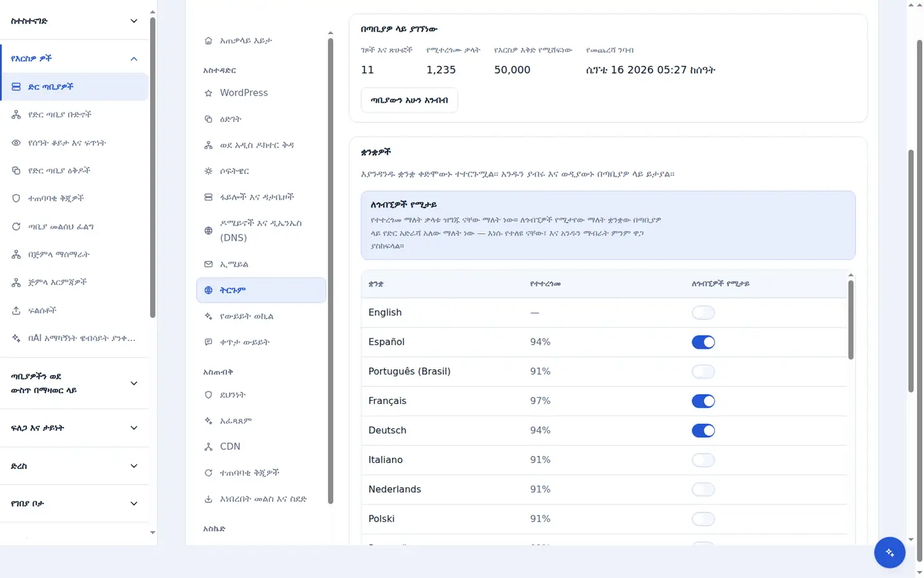
Task: Enable the Italiano visibility toggle
Action: [x=703, y=460]
